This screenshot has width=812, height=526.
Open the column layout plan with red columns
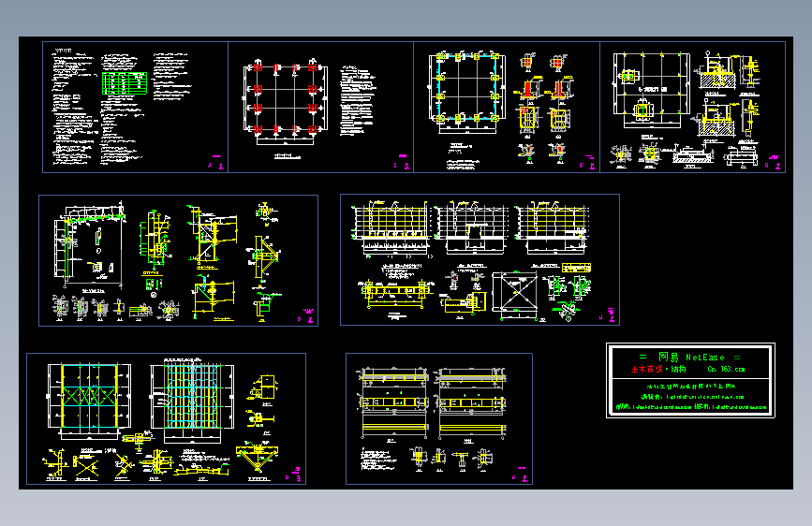point(320,108)
